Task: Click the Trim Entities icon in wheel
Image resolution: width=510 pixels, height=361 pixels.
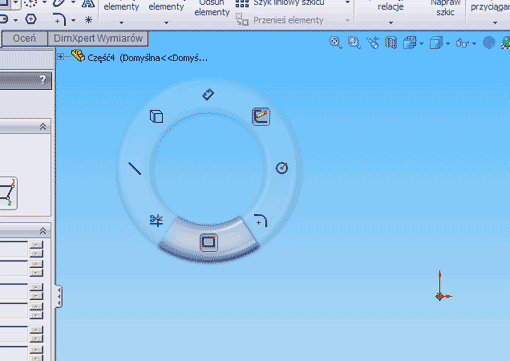Action: 156,220
